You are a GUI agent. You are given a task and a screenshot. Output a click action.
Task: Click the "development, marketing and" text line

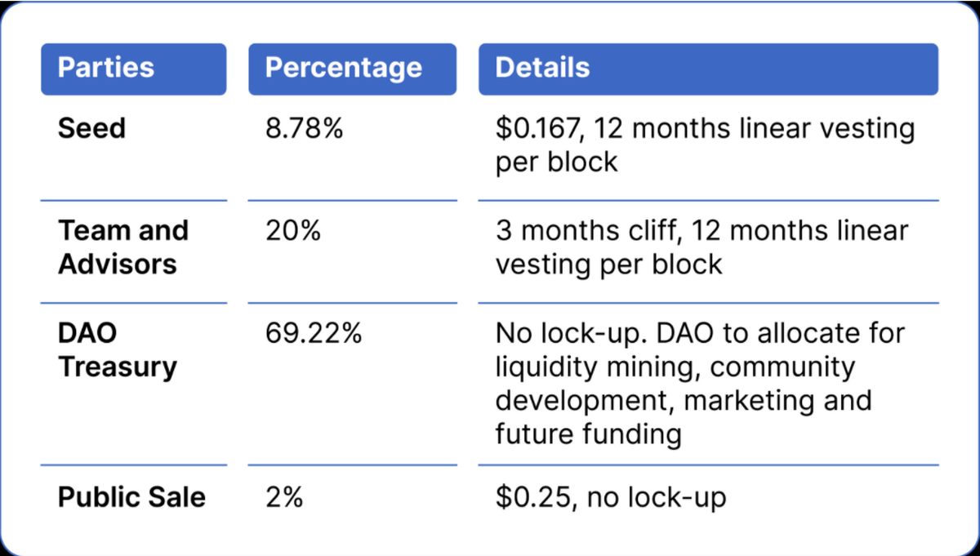(x=683, y=401)
